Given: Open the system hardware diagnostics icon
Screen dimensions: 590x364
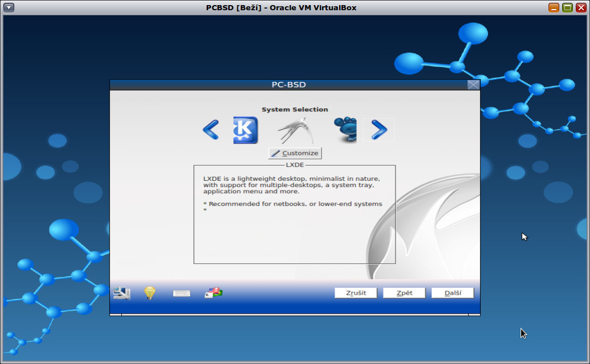Looking at the screenshot, I should (x=121, y=292).
